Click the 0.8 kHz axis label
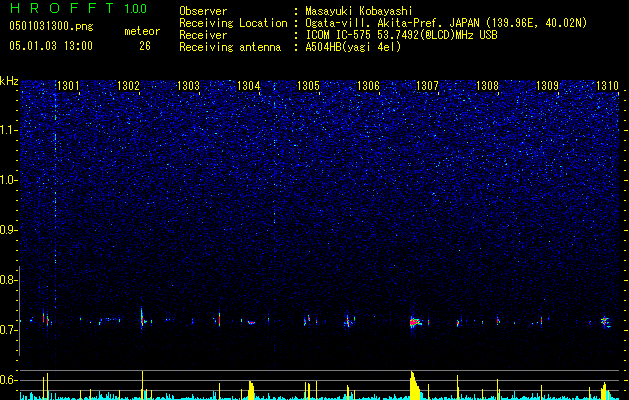The image size is (629, 400). [8, 280]
